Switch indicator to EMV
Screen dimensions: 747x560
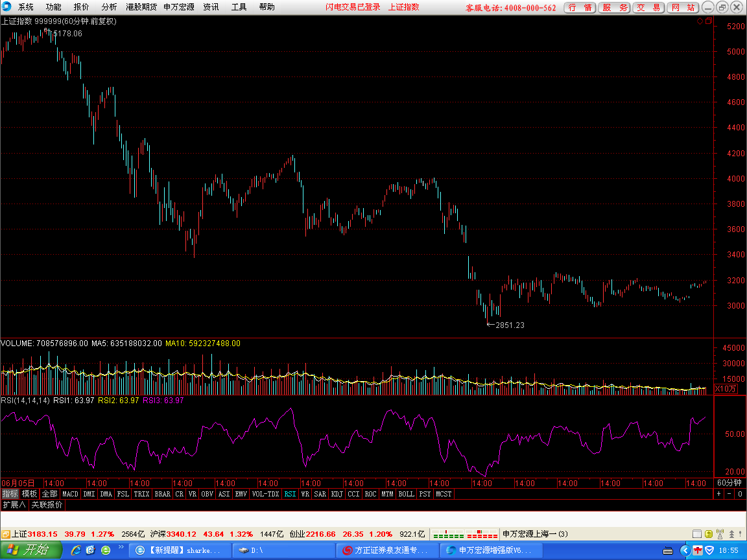tap(241, 494)
